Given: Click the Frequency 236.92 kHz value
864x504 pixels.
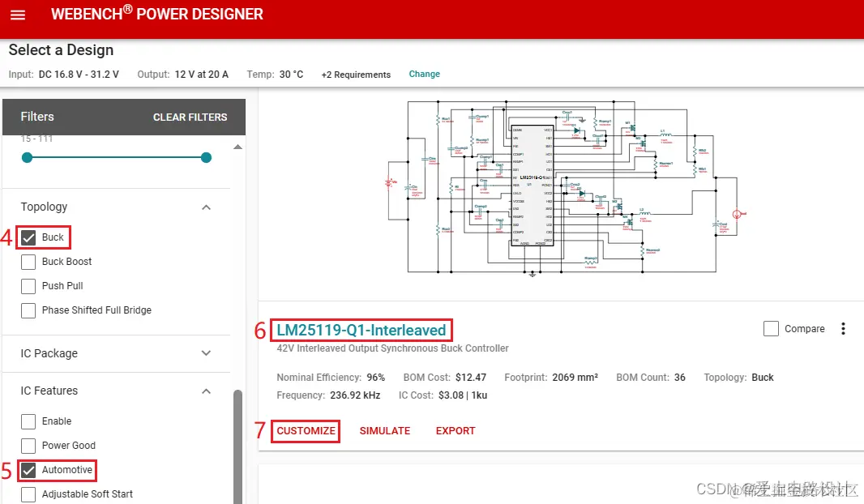Looking at the screenshot, I should point(355,395).
